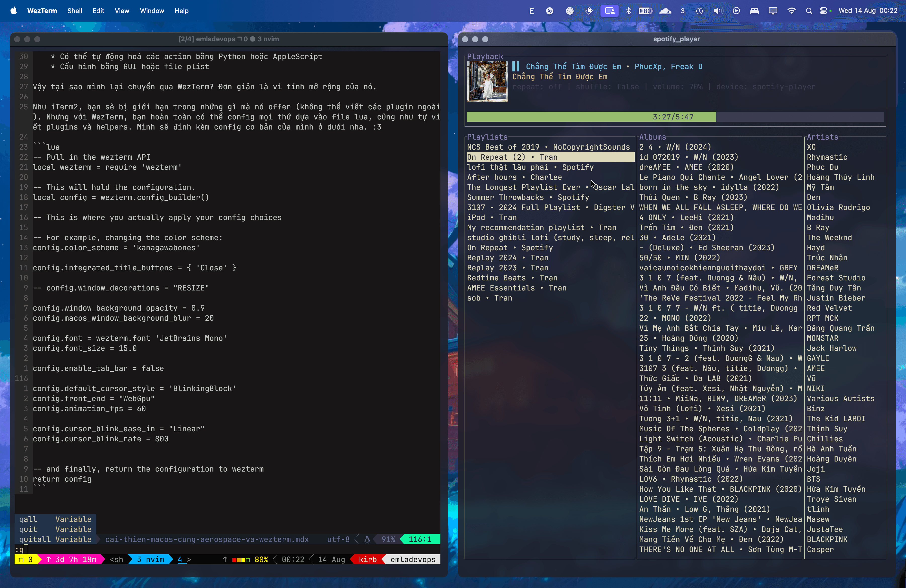Click the Wi-Fi icon in menu bar
The height and width of the screenshot is (588, 906).
791,11
